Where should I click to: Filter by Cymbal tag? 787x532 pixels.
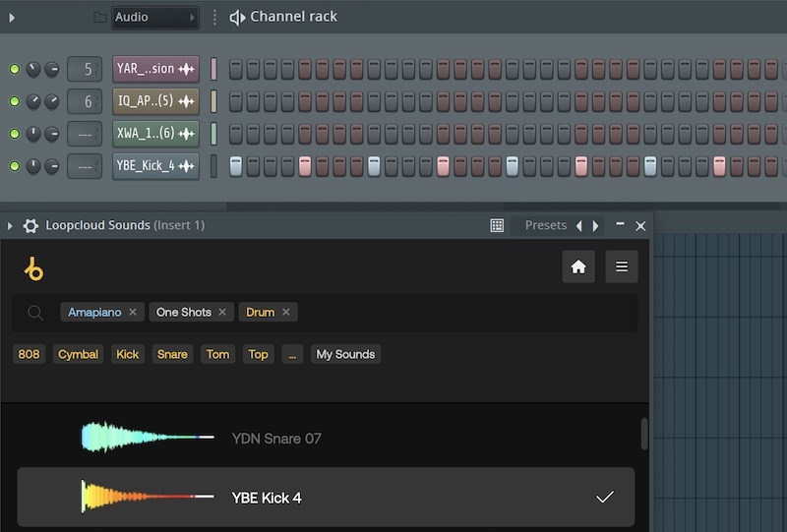[x=78, y=354]
